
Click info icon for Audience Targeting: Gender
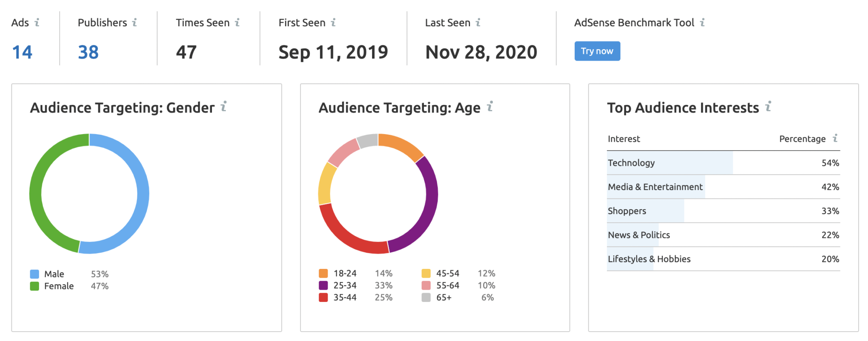(224, 106)
